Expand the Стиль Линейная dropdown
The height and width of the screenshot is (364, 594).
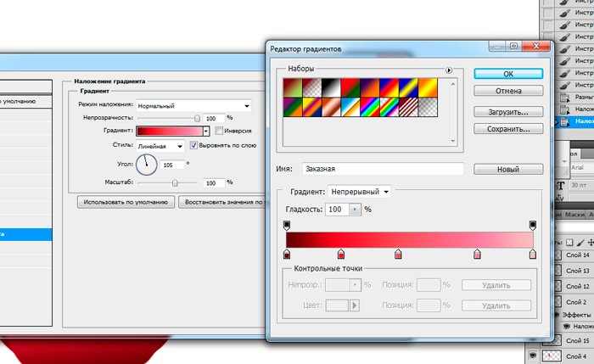point(160,145)
